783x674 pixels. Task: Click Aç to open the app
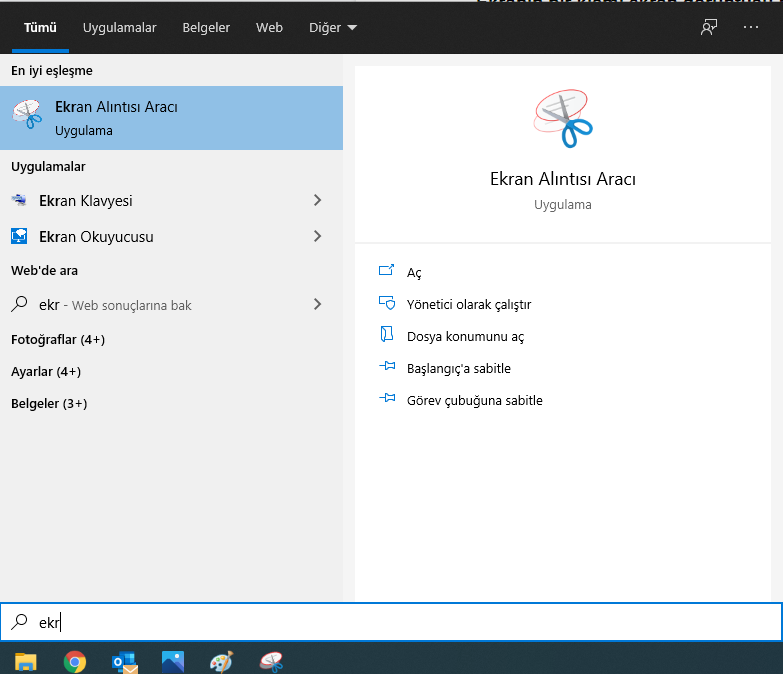pos(414,273)
